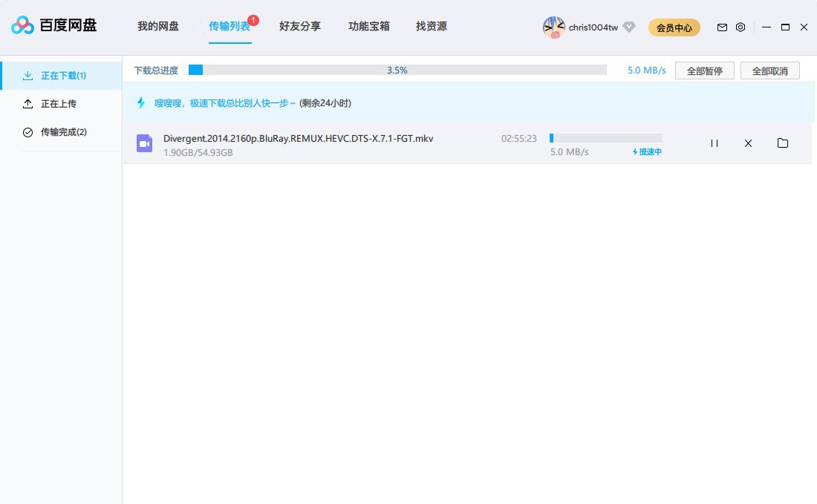Viewport: 817px width, 504px height.
Task: Click the Divergent file progress bar
Action: (606, 138)
